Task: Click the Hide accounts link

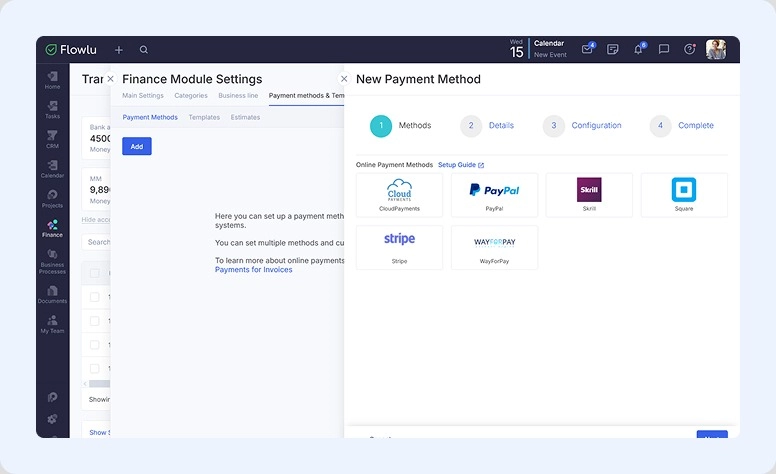Action: [x=96, y=220]
